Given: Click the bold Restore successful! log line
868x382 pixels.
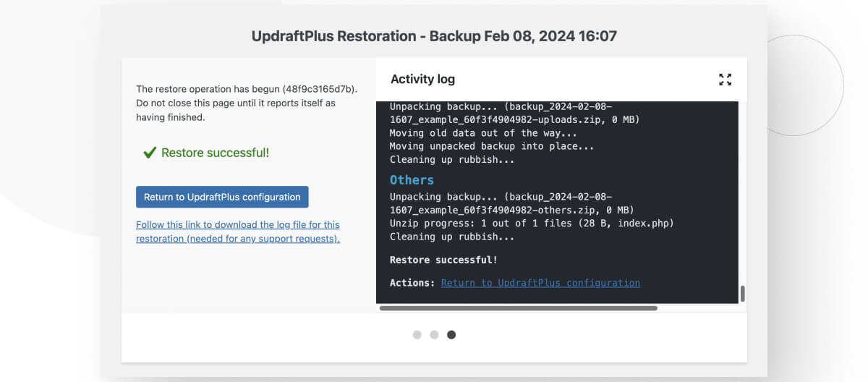Looking at the screenshot, I should (443, 260).
